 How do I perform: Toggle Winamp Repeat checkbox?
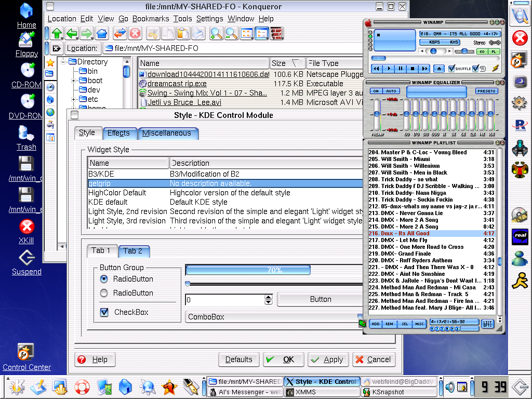475,69
